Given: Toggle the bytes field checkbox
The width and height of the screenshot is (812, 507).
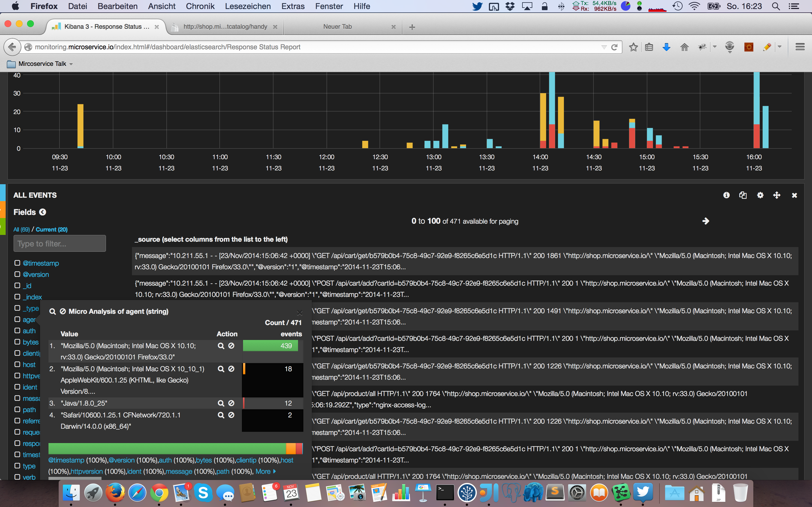Looking at the screenshot, I should 17,342.
